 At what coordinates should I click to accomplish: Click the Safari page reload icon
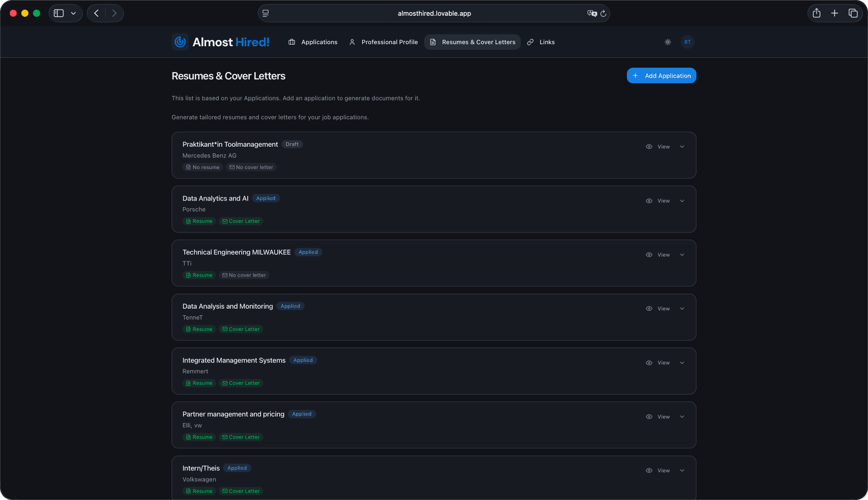point(603,14)
